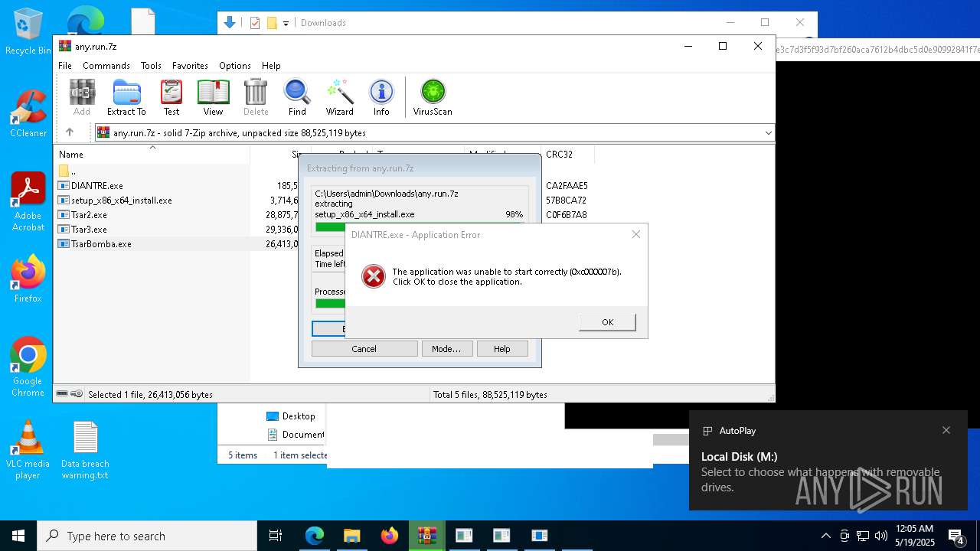Open Firefox desktop shortcut
This screenshot has width=980, height=551.
click(x=28, y=279)
